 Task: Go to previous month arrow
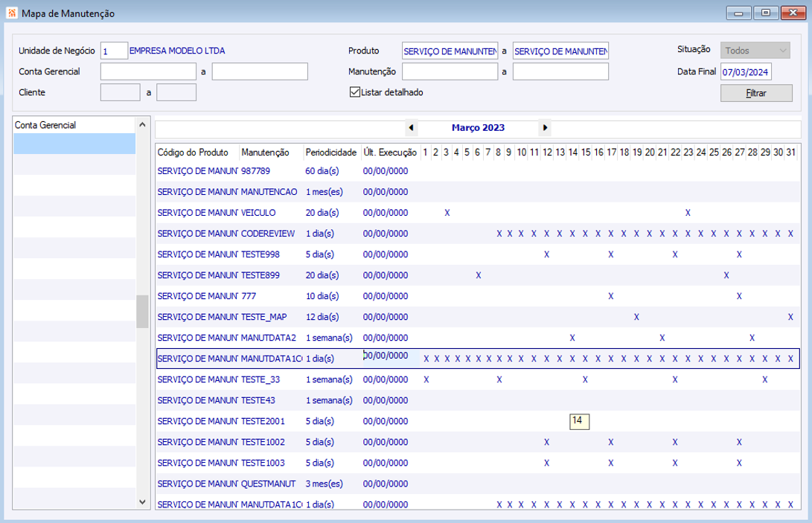(x=411, y=127)
